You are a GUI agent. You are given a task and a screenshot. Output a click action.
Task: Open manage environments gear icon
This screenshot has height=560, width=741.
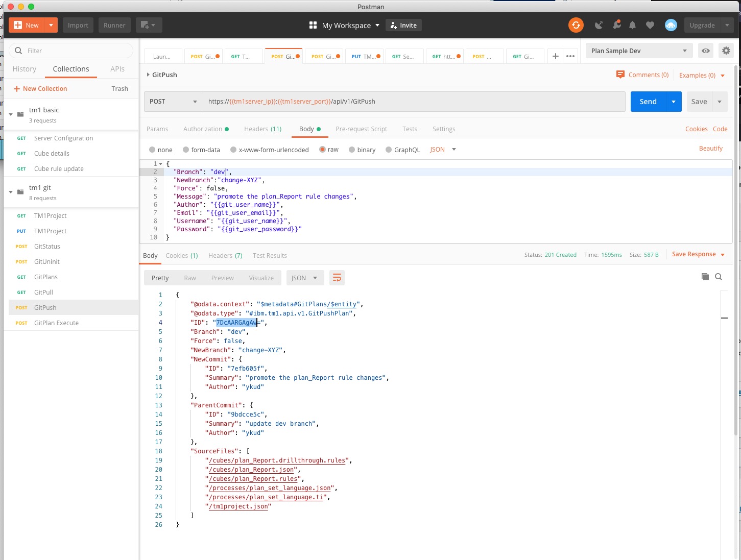click(726, 51)
